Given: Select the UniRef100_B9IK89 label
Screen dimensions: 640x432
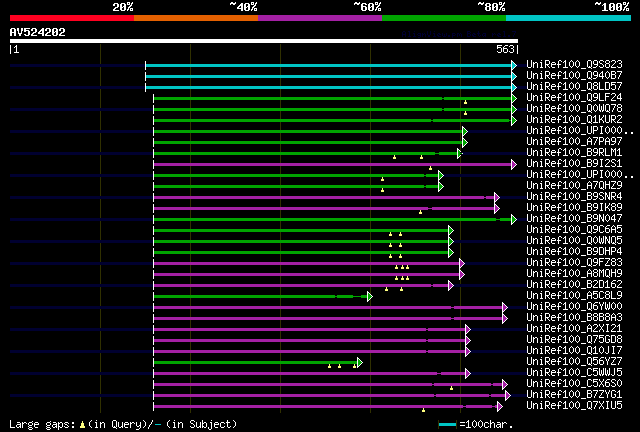Looking at the screenshot, I should (x=574, y=207).
